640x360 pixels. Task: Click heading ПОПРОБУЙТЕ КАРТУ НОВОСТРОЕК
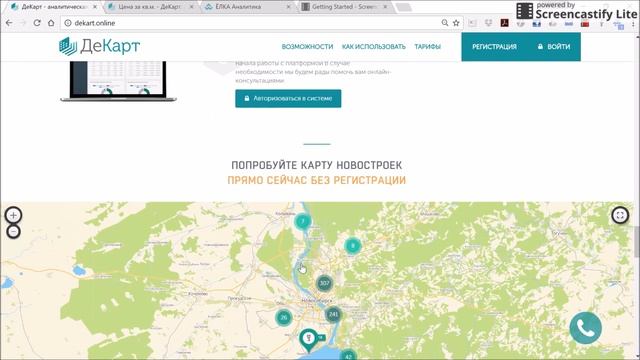click(x=317, y=165)
